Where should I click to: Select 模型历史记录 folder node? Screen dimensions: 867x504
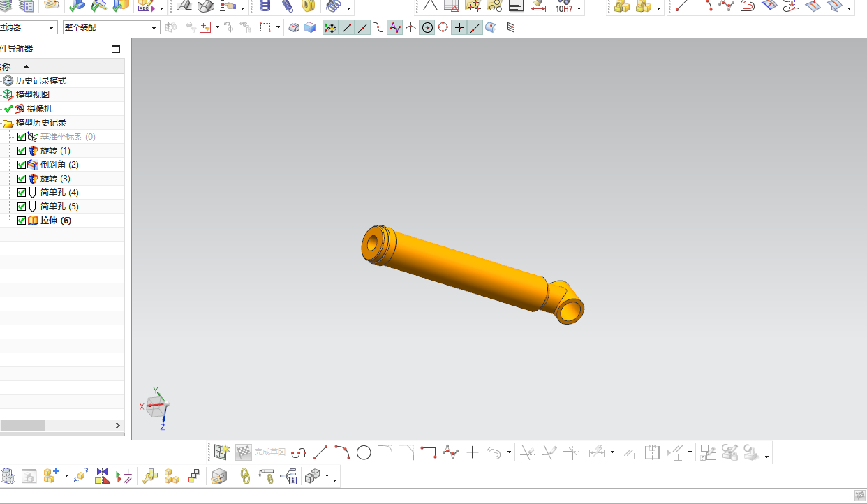pos(41,123)
